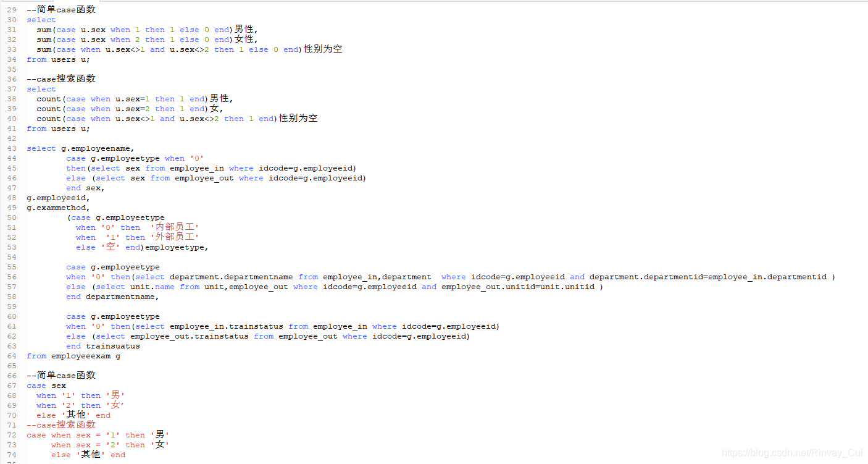Click the table name 'employeeexam' on line 64
The width and height of the screenshot is (868, 464).
coord(81,356)
